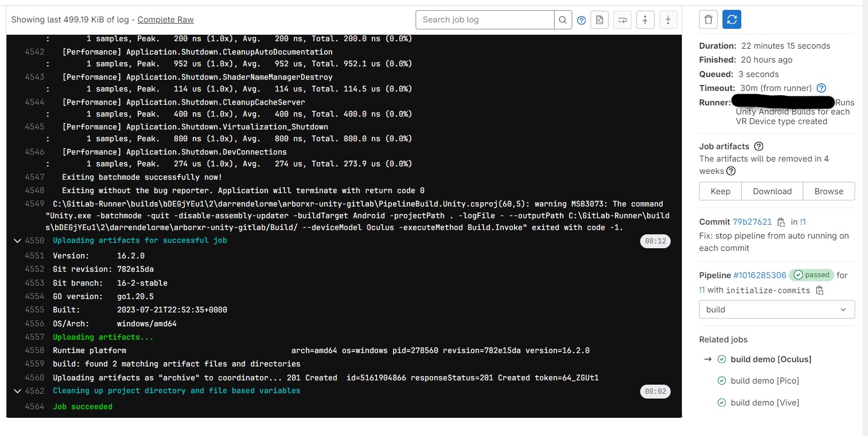Click 'Duration: 22 minutes 15 seconds' text
This screenshot has width=868, height=436.
764,46
